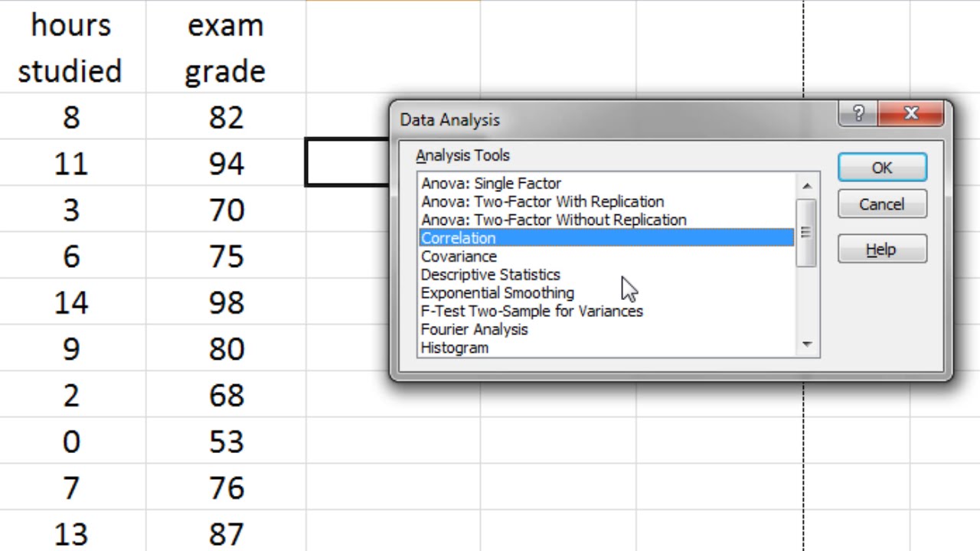
Task: Select Anova: Two-Factor Without Replication
Action: click(554, 220)
